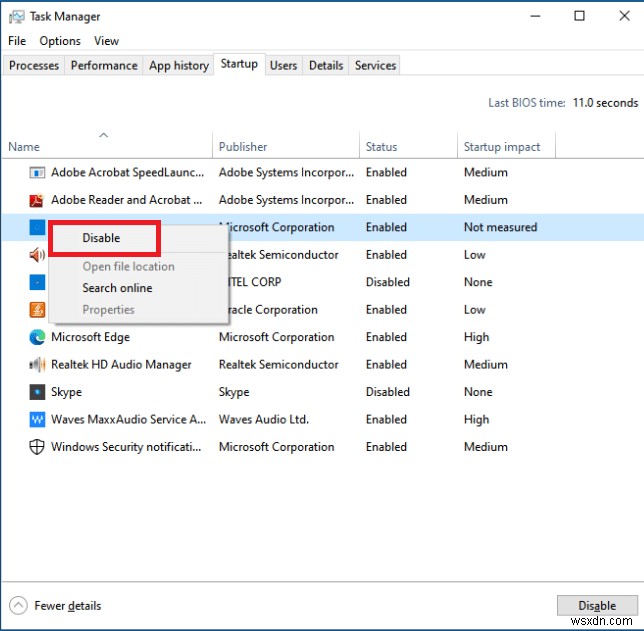Image resolution: width=644 pixels, height=631 pixels.
Task: Click the Waves MaxxAudio Service icon
Action: 37,419
